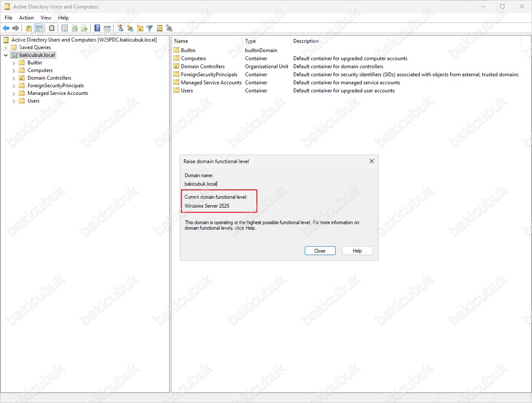This screenshot has width=532, height=403.
Task: Collapse the bakicubuk.local tree node
Action: (6, 55)
